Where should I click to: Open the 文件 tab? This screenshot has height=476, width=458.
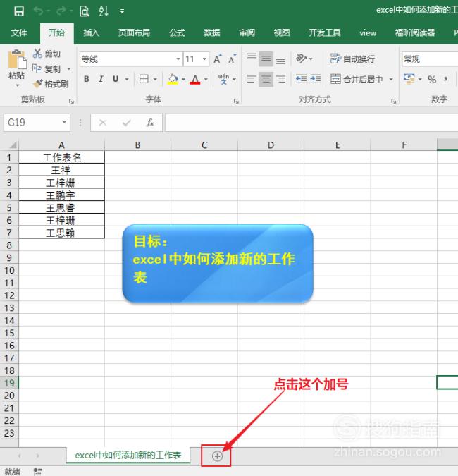tap(19, 32)
